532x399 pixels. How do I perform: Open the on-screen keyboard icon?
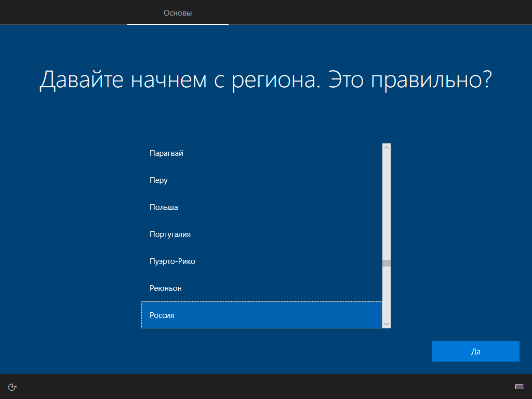519,387
